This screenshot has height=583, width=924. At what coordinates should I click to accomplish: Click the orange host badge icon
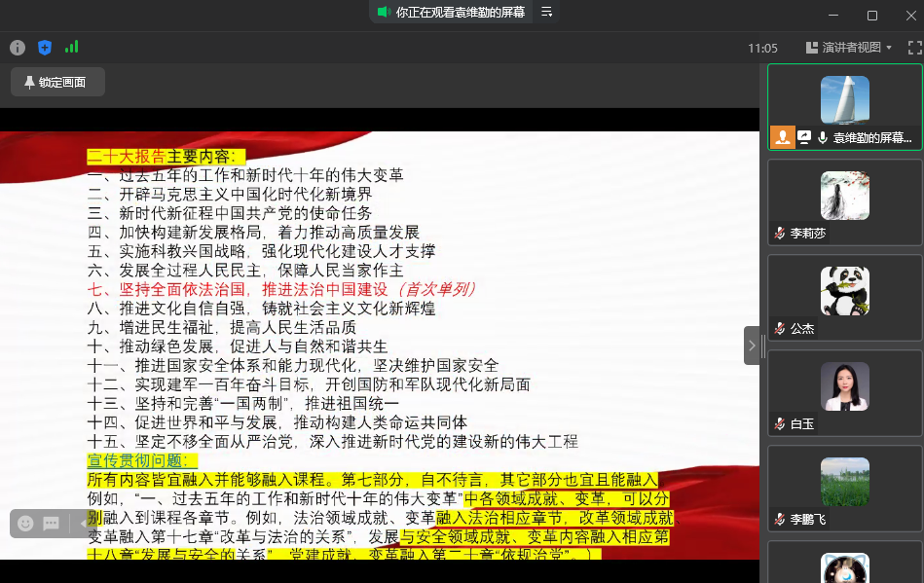(x=782, y=138)
